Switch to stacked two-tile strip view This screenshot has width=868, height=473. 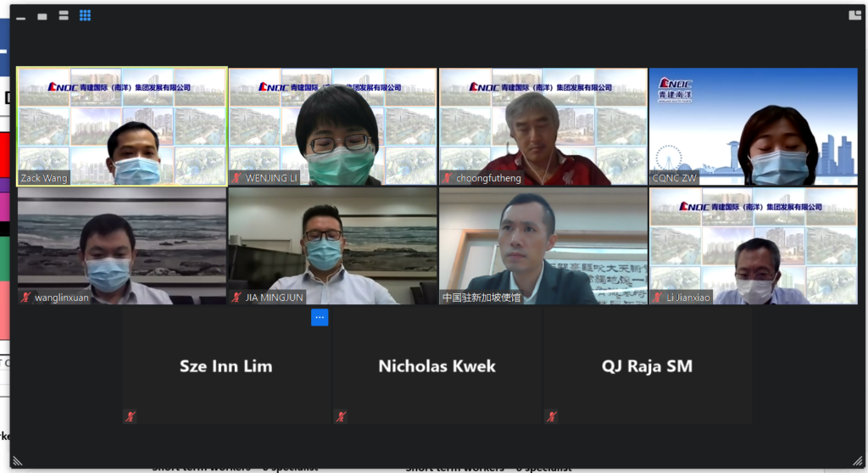(64, 16)
